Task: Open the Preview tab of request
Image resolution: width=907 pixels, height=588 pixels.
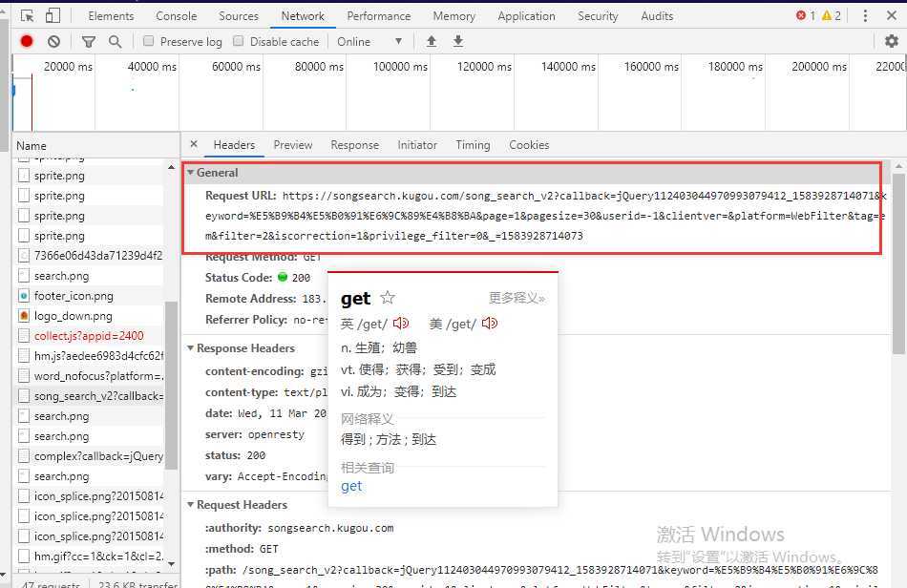Action: (293, 145)
